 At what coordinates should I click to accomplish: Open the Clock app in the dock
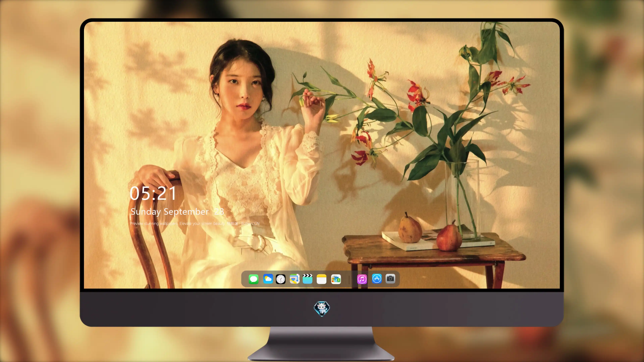281,279
